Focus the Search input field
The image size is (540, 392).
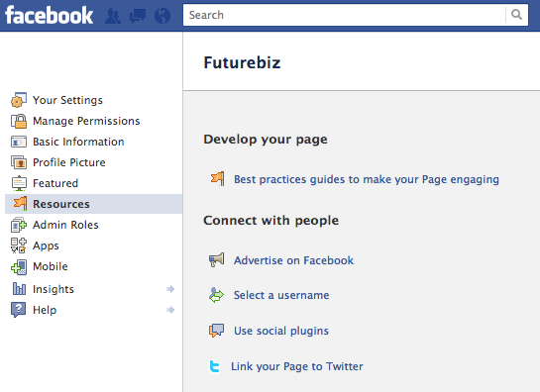(345, 15)
